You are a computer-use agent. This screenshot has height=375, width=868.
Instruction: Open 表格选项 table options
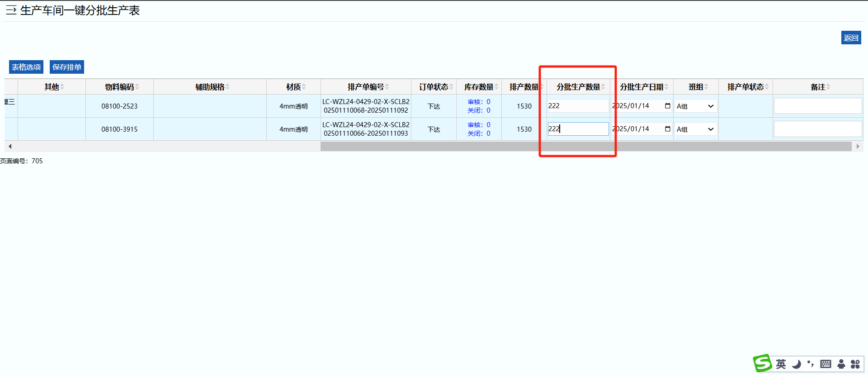pyautogui.click(x=26, y=67)
